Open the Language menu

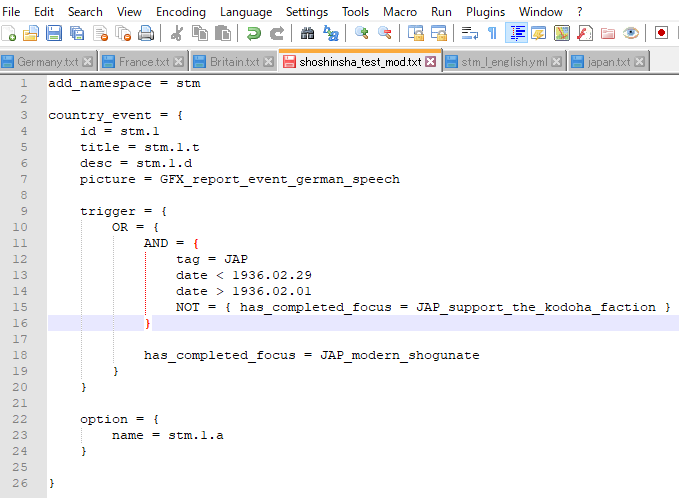246,12
